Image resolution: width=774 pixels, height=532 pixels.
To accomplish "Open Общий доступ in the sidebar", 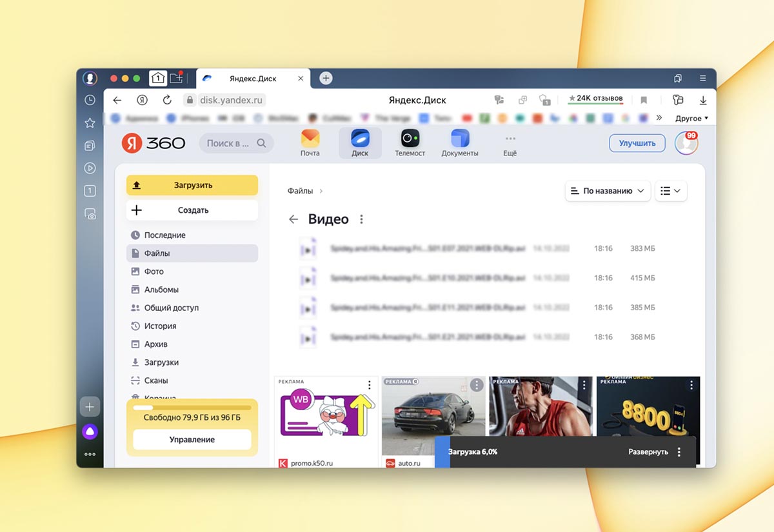I will pos(192,308).
